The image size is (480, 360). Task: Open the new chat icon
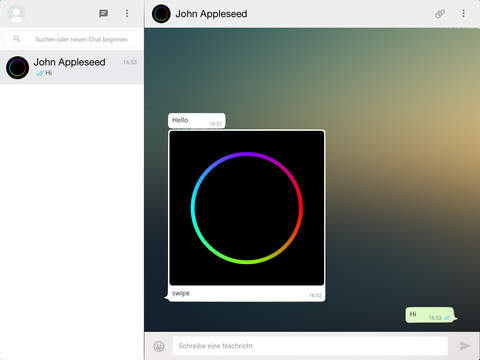[103, 14]
